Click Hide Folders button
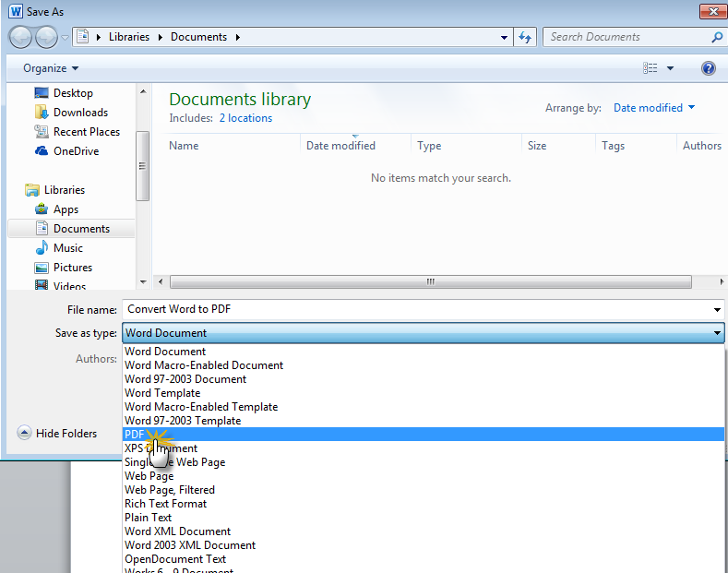728x573 pixels. pyautogui.click(x=57, y=434)
